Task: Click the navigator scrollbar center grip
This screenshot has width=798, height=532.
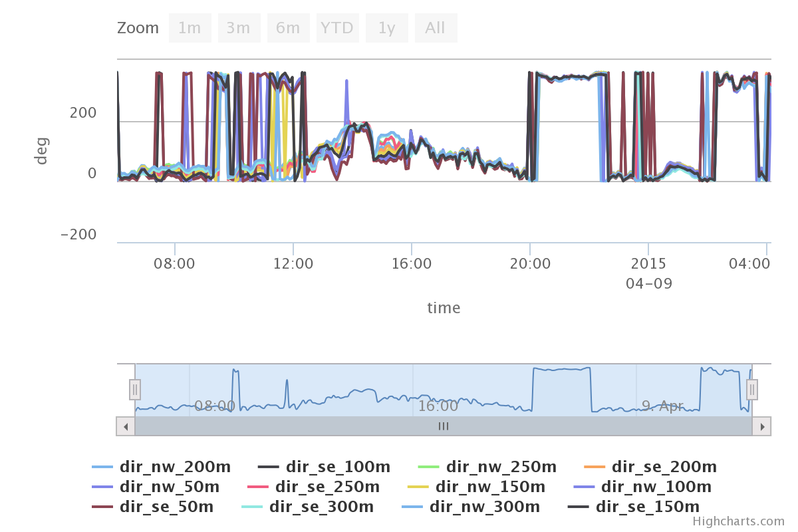Action: pyautogui.click(x=444, y=426)
